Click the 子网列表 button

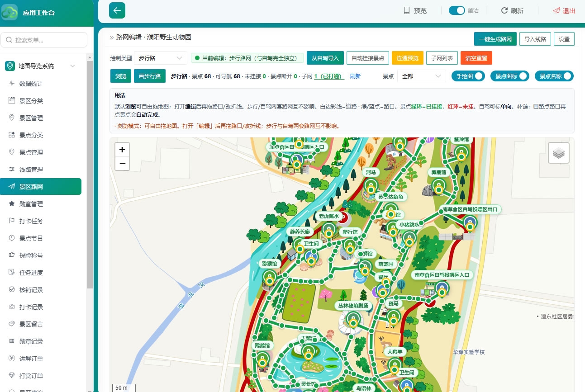click(x=442, y=58)
